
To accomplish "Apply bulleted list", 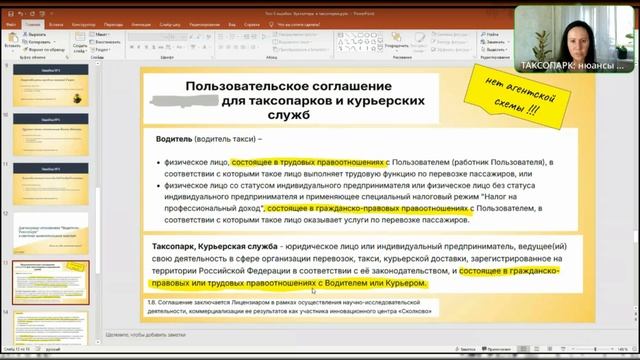I will pyautogui.click(x=221, y=37).
